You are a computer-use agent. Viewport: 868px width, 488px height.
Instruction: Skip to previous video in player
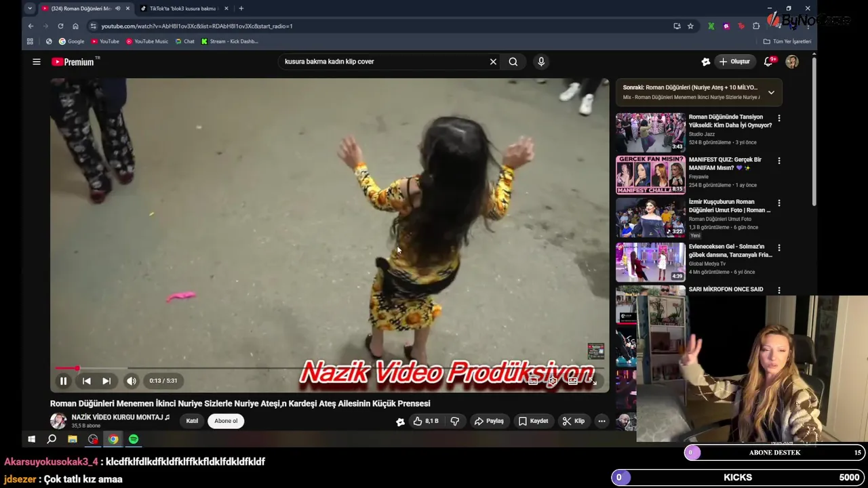tap(86, 381)
